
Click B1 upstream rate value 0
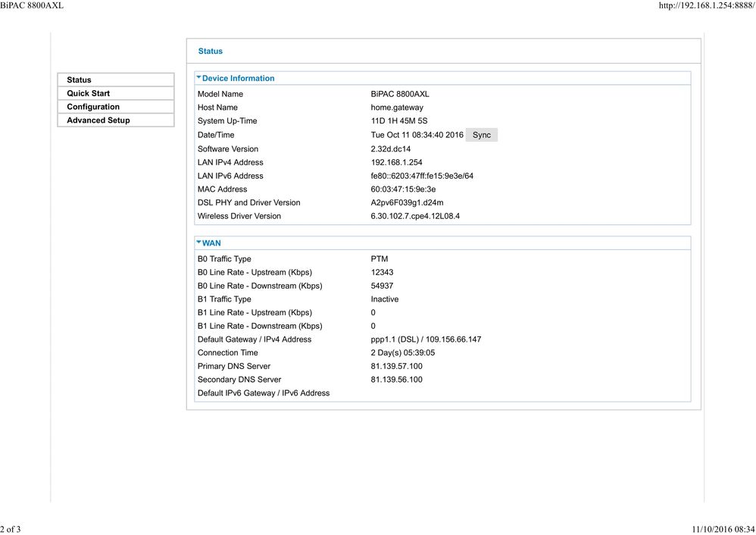(373, 313)
